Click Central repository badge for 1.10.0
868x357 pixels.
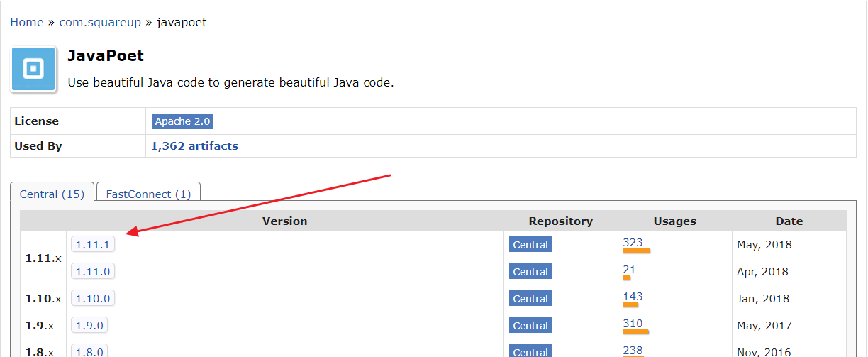pyautogui.click(x=530, y=298)
